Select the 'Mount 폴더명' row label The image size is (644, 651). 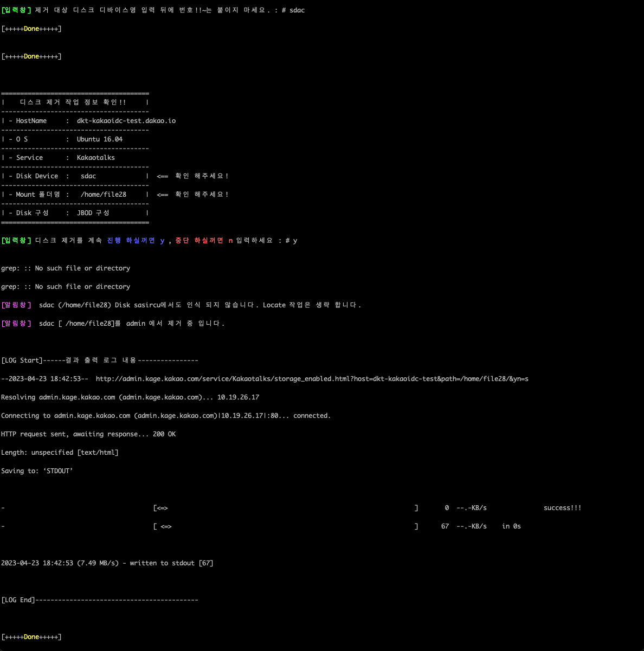38,195
